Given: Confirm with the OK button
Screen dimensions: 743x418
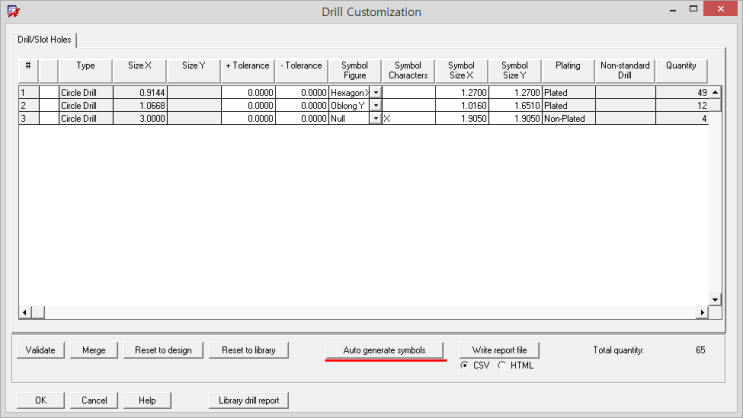Looking at the screenshot, I should [x=41, y=400].
